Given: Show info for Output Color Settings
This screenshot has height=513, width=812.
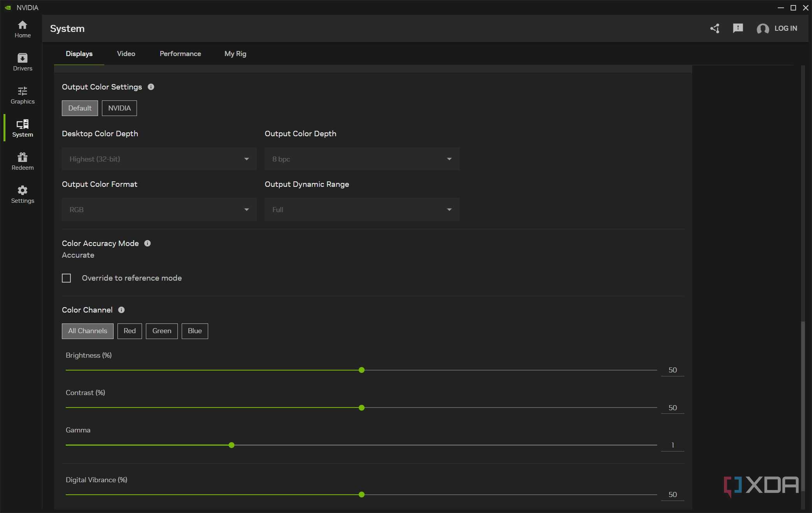Looking at the screenshot, I should point(151,87).
